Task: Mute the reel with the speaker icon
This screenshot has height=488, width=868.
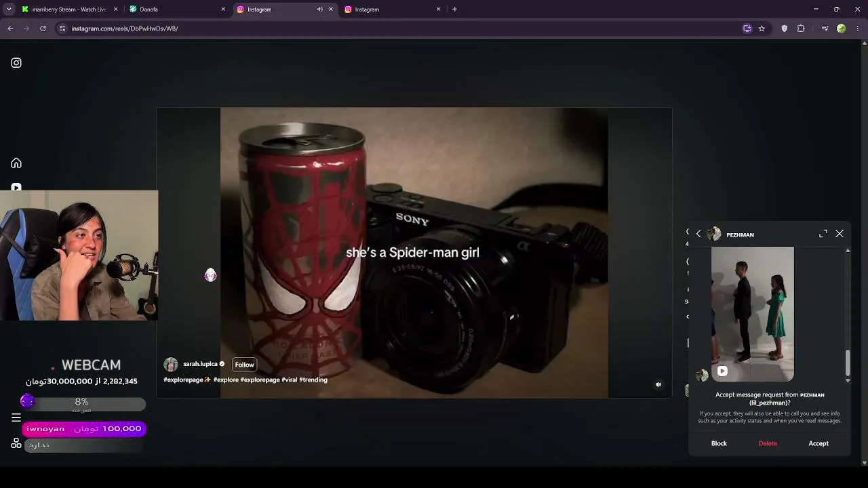Action: 658,384
